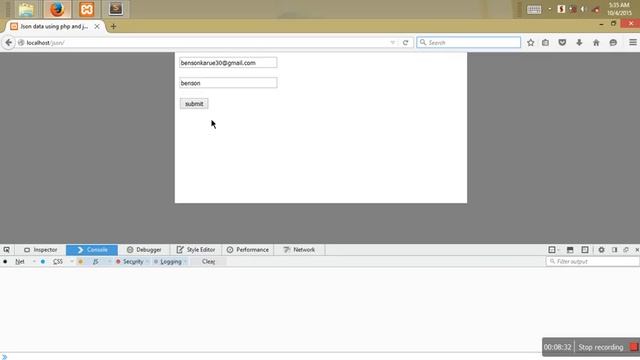Dock devtools to side of window
This screenshot has width=640, height=360.
[614, 250]
